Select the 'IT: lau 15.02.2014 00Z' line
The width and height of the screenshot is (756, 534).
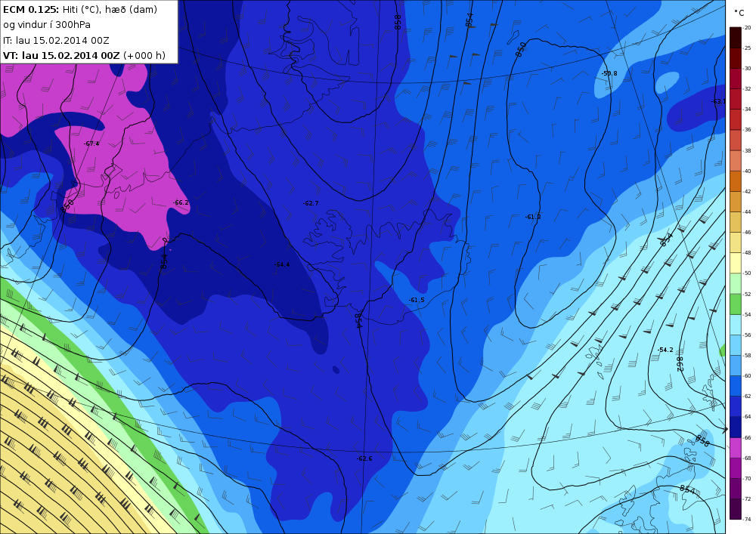56,41
